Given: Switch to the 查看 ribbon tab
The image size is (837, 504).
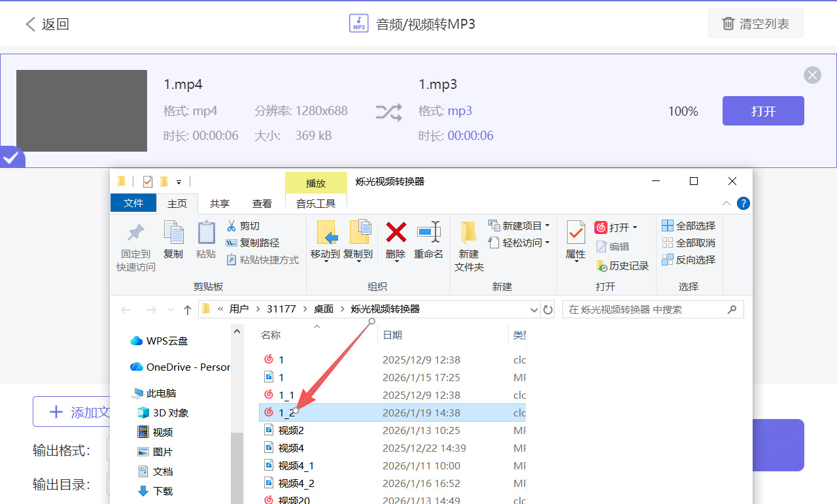Looking at the screenshot, I should click(x=262, y=204).
